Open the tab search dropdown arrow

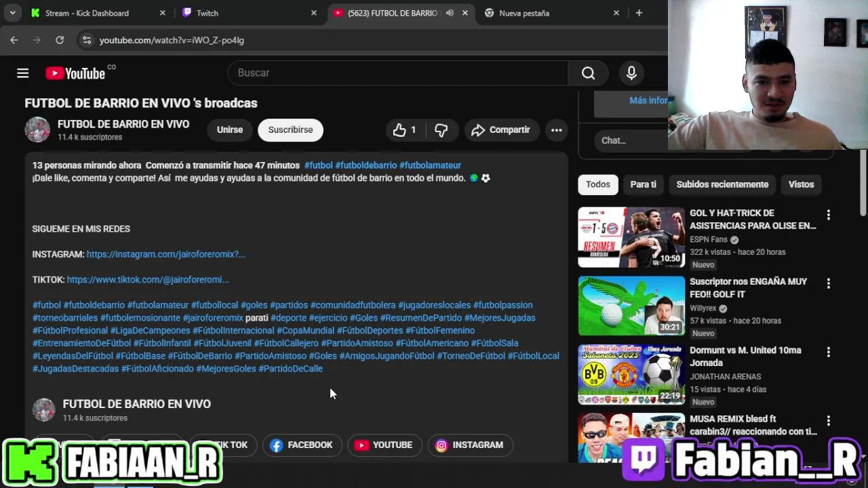pos(12,13)
